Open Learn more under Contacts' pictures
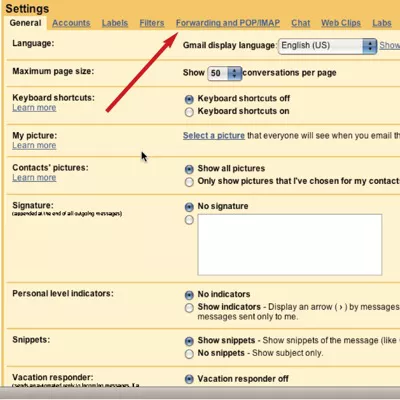 (x=34, y=178)
